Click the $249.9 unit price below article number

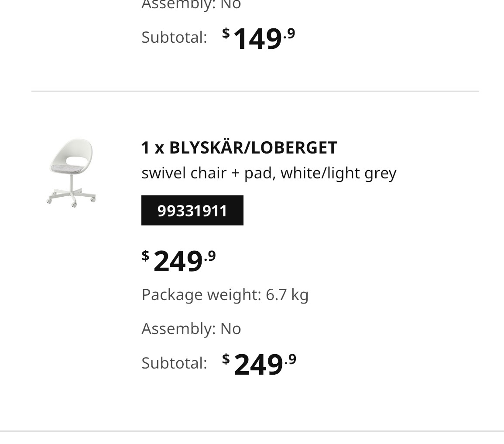(x=178, y=261)
